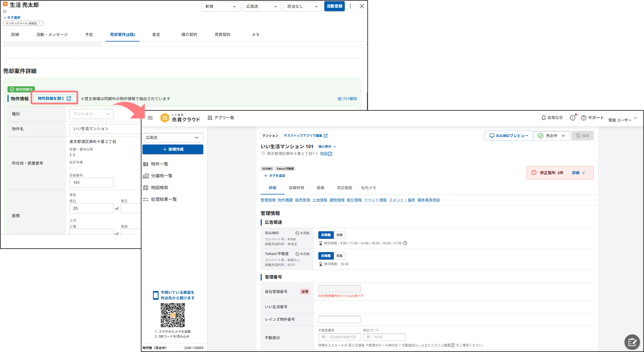
Task: Click the 処理結果一覧 checklist icon
Action: [x=146, y=199]
